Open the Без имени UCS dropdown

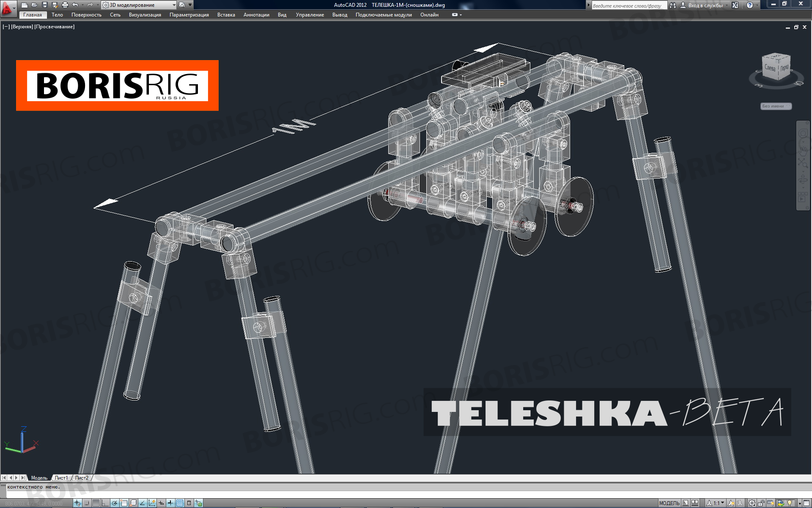tap(776, 106)
